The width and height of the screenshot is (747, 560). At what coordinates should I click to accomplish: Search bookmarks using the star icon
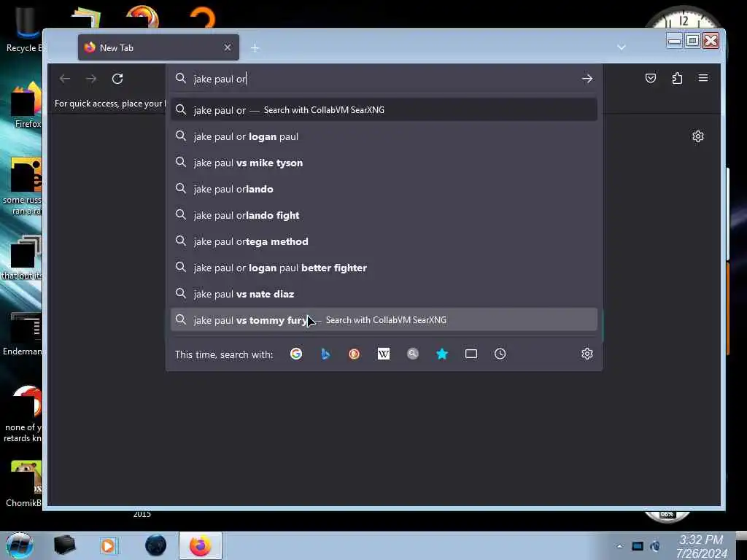tap(442, 354)
